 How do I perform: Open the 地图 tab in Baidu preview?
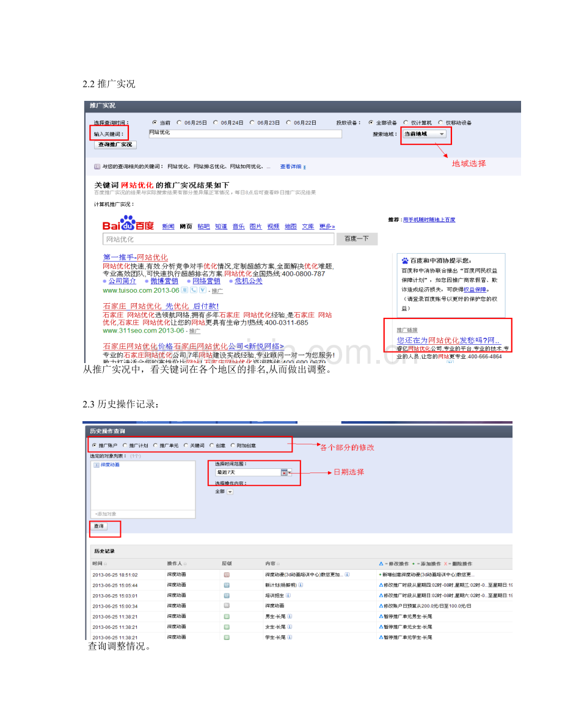(x=291, y=227)
